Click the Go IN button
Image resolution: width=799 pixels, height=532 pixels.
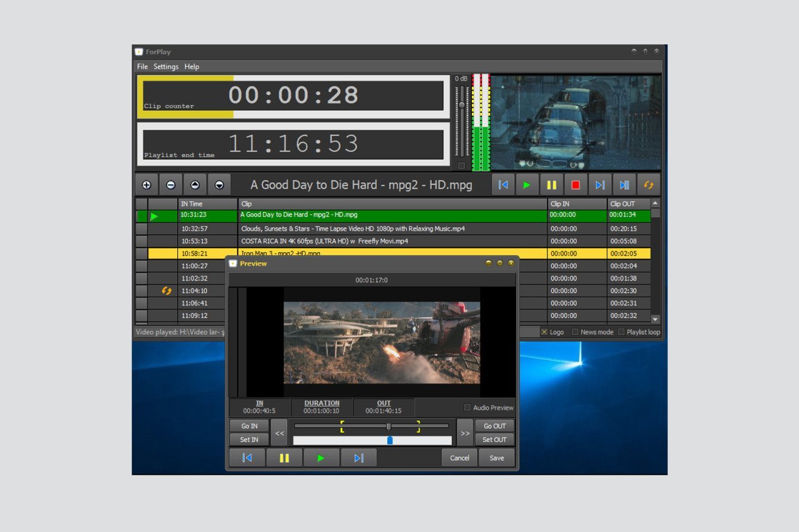point(249,426)
